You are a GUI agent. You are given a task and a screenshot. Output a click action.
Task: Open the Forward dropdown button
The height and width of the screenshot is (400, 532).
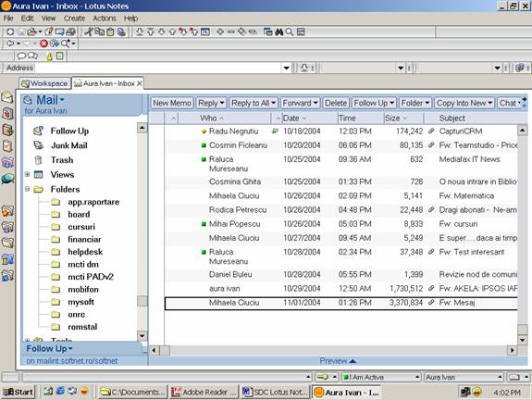tap(301, 103)
